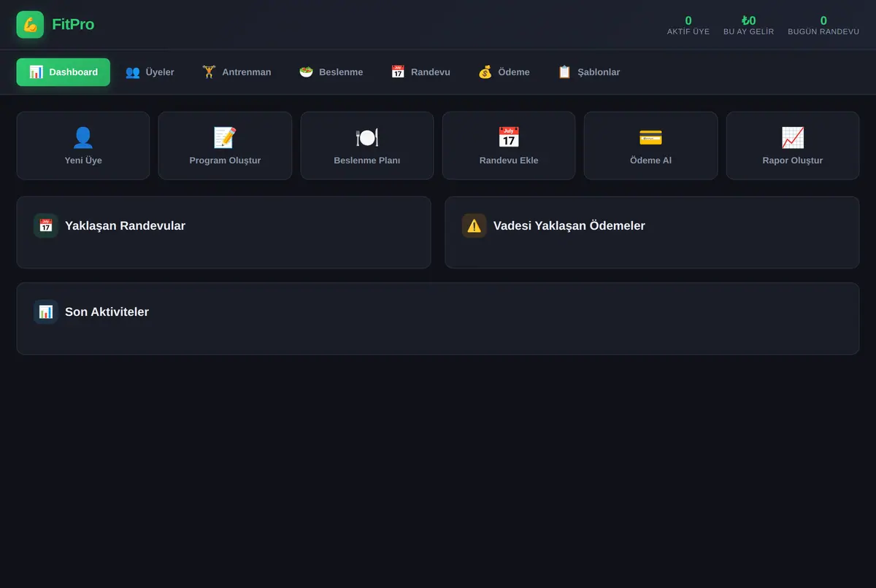Click the calendar icon next to Yaklaşan Randevular

click(x=46, y=225)
